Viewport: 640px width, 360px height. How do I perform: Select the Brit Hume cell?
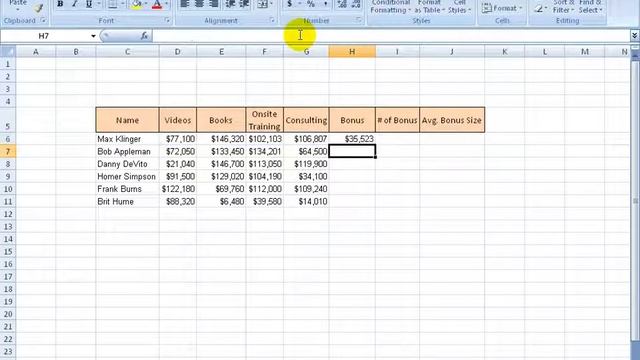127,202
